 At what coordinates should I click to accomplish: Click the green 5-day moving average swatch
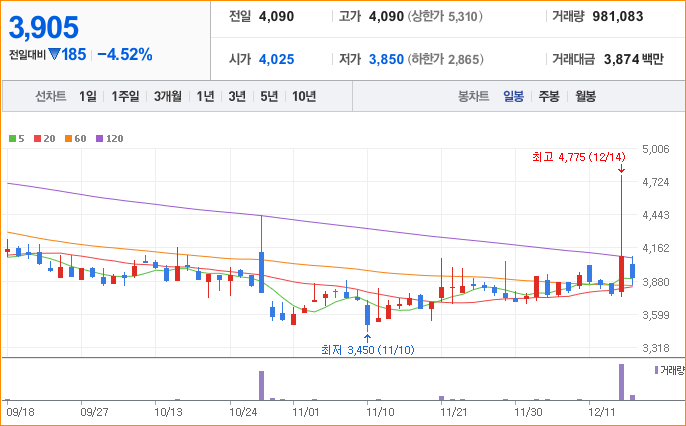(x=12, y=139)
